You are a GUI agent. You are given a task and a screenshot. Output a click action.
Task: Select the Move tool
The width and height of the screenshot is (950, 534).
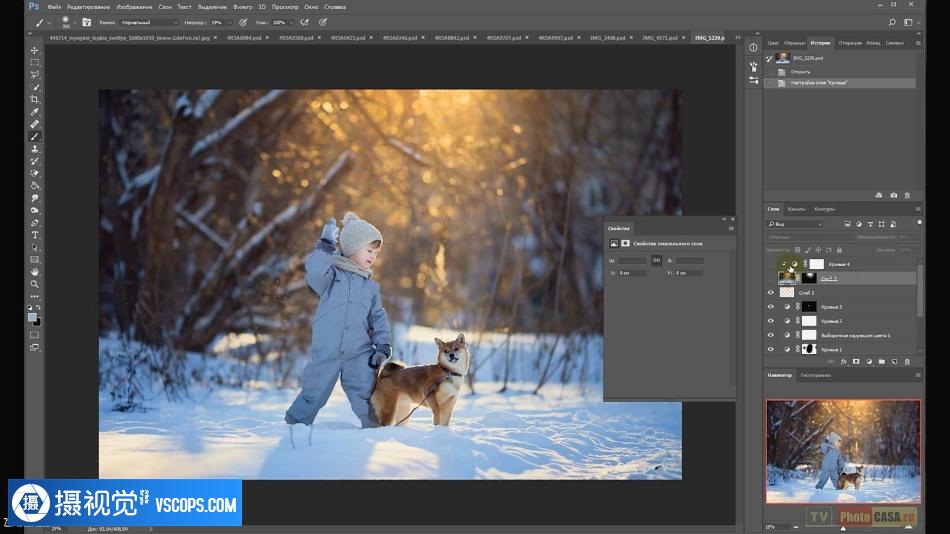point(35,50)
